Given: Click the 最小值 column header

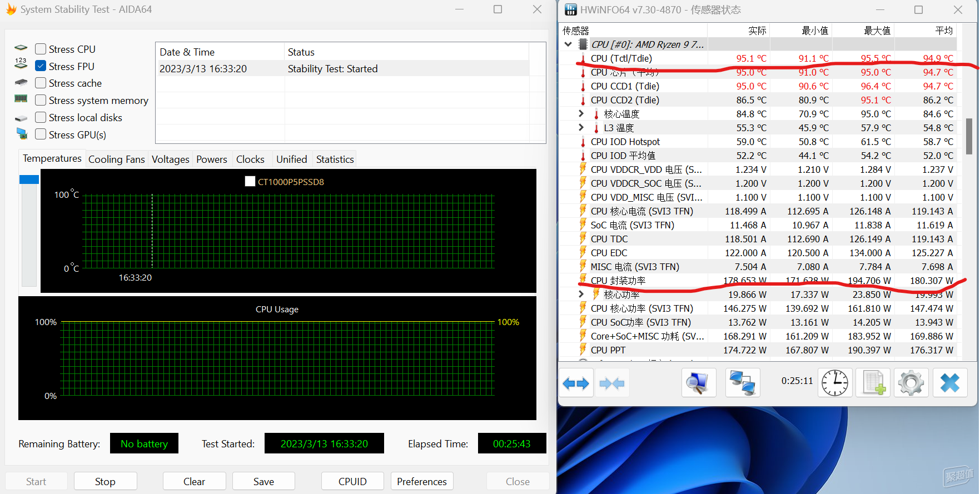Looking at the screenshot, I should [x=801, y=30].
